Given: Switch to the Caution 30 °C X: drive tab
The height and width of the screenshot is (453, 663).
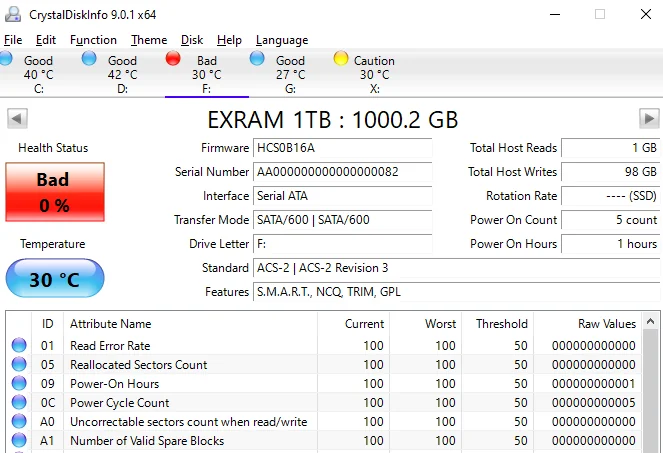Looking at the screenshot, I should 375,74.
